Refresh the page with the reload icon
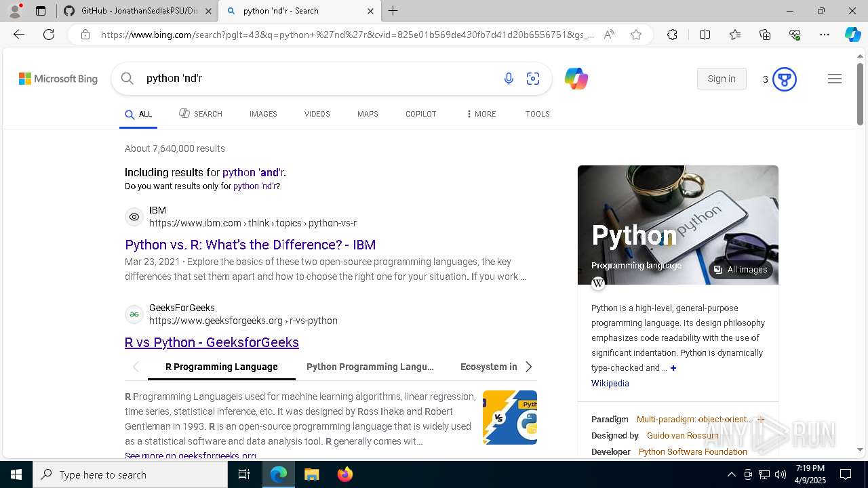 49,35
